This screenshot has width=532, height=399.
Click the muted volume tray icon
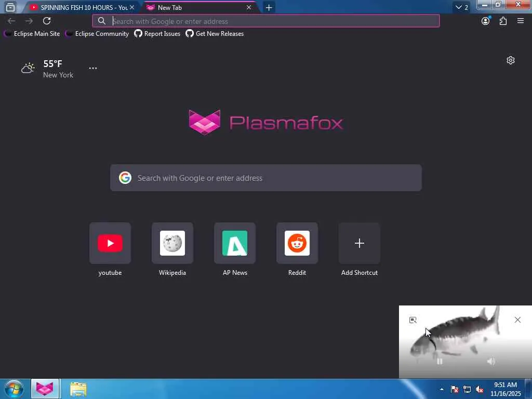pyautogui.click(x=480, y=389)
